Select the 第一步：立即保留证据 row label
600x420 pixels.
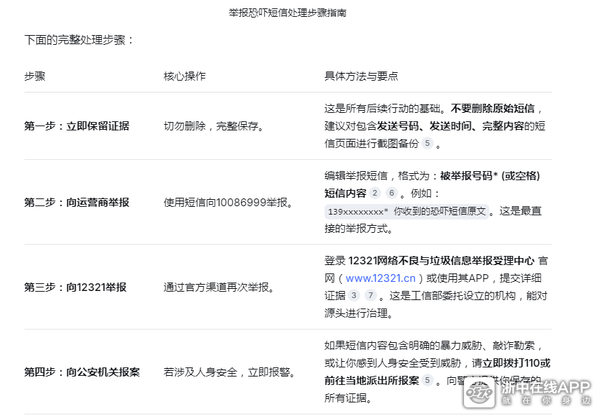coord(75,126)
